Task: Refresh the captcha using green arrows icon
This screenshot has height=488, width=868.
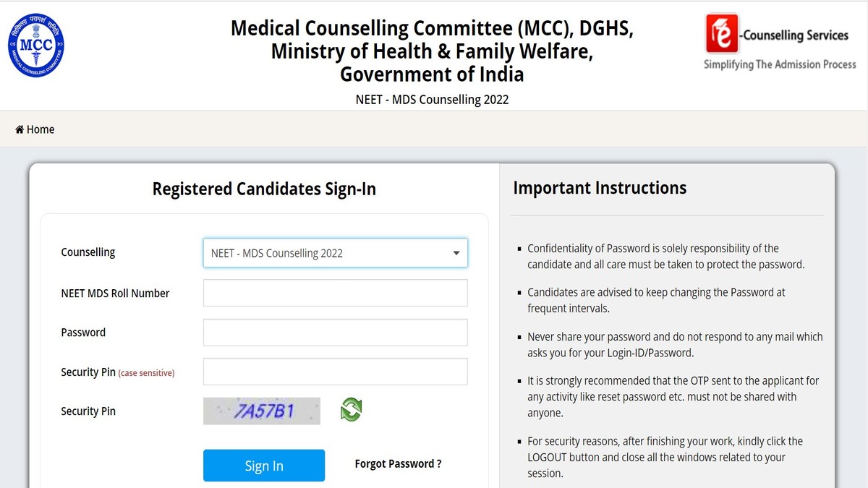Action: 351,410
